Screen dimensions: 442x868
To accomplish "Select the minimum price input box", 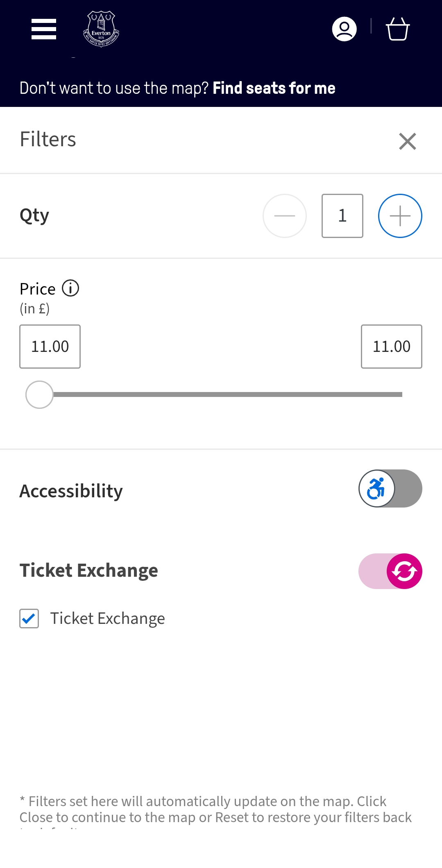I will click(50, 347).
